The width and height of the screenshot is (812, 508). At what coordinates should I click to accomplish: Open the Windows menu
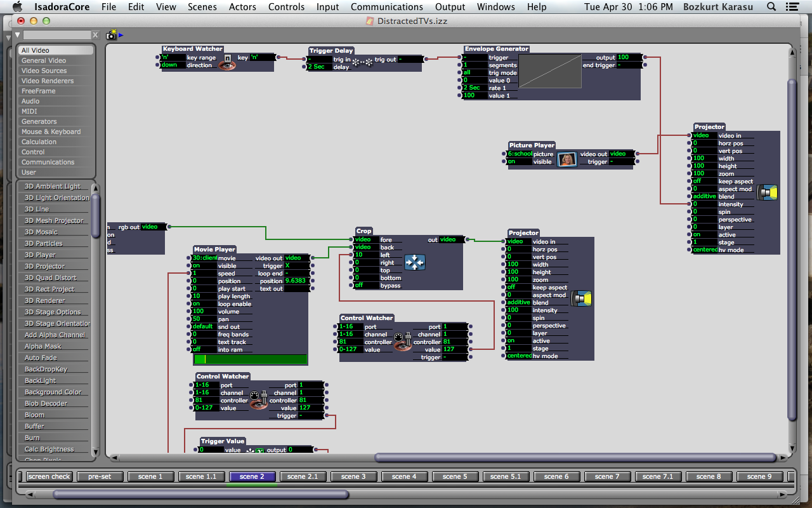click(x=496, y=7)
